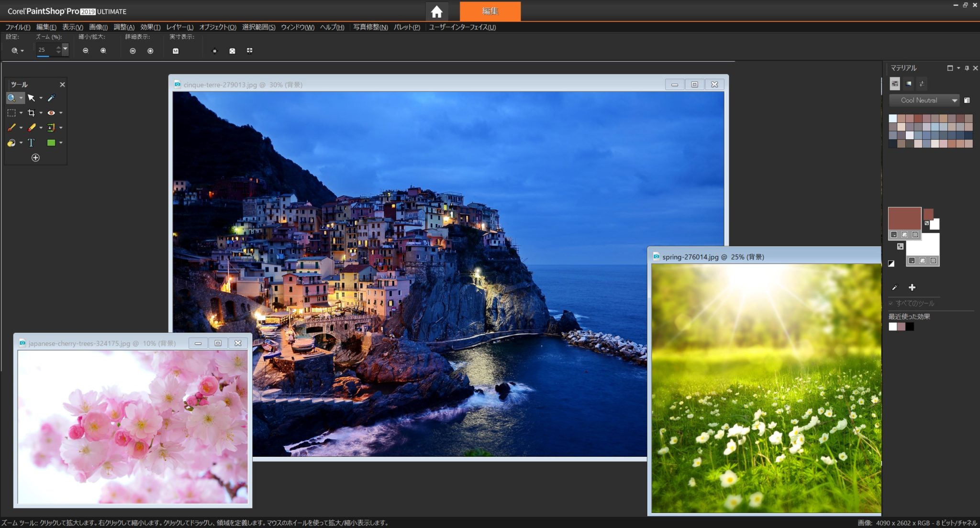980x528 pixels.
Task: Select the Text tool
Action: (x=31, y=143)
